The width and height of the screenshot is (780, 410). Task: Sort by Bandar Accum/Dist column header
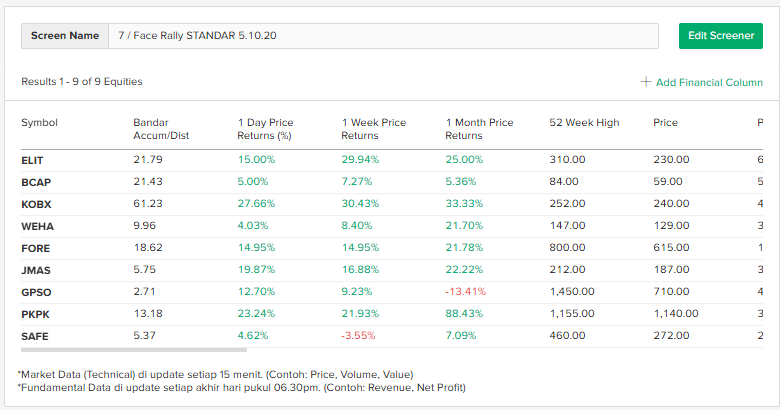click(x=160, y=129)
